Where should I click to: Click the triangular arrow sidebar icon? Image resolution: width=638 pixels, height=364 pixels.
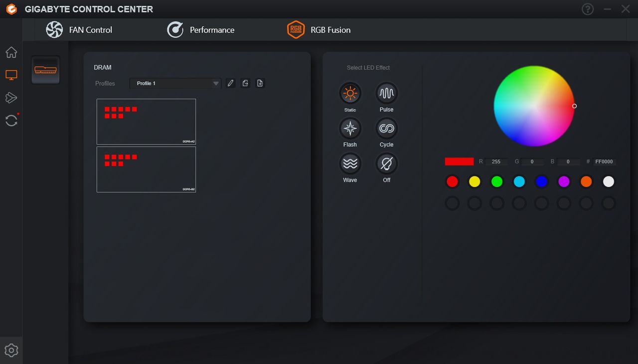[x=11, y=98]
